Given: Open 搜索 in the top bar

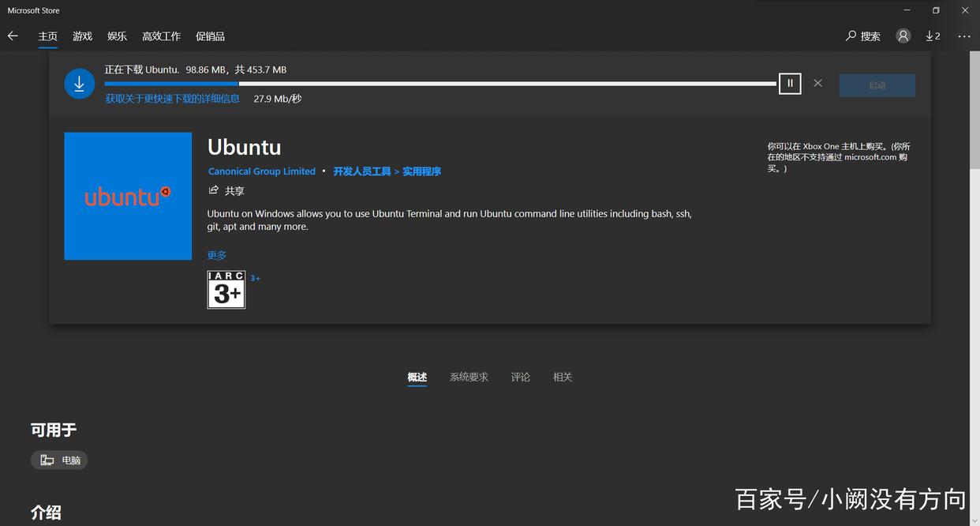Looking at the screenshot, I should click(x=863, y=36).
